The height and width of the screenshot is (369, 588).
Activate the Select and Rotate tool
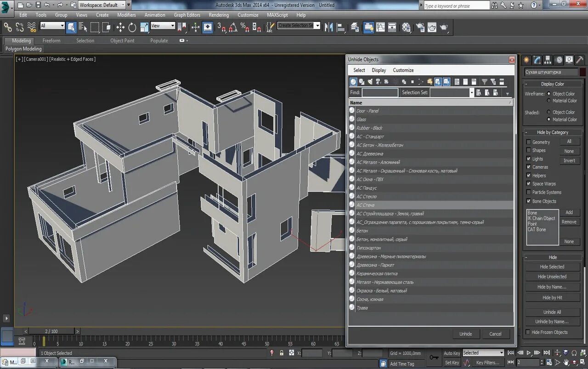pos(132,28)
